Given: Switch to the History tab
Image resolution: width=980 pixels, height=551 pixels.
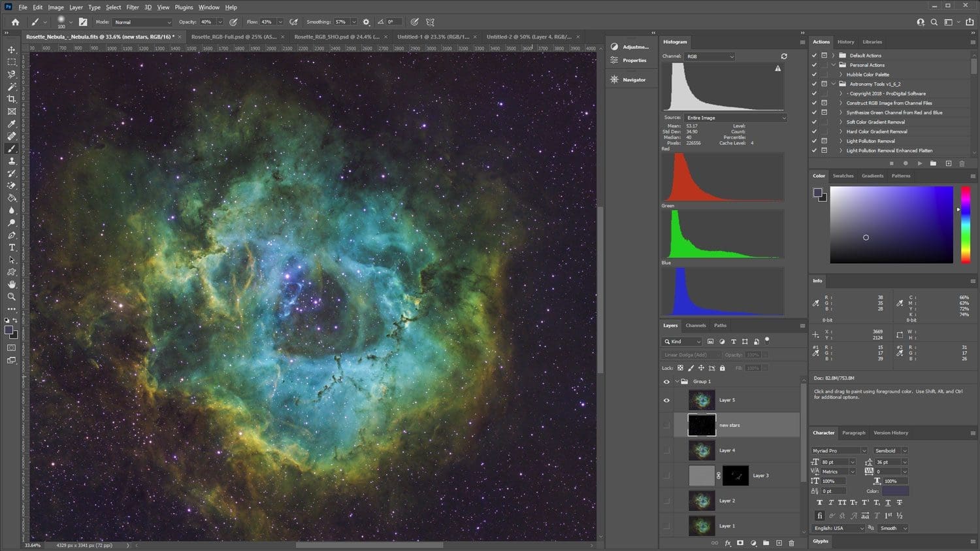Looking at the screenshot, I should [x=845, y=42].
